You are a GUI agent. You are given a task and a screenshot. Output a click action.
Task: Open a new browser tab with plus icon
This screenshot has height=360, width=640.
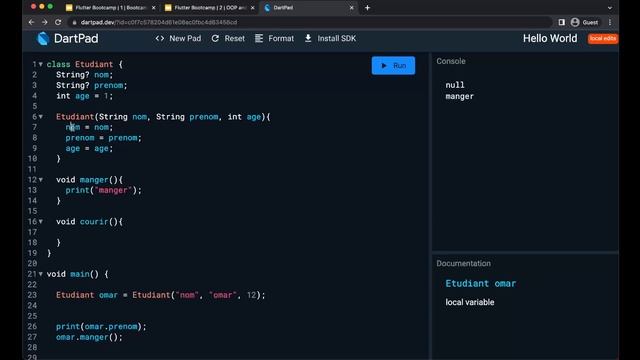(367, 7)
